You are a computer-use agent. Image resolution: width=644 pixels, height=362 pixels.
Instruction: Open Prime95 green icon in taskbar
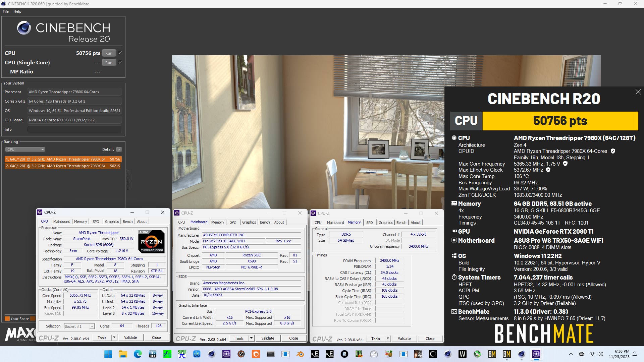[167, 354]
